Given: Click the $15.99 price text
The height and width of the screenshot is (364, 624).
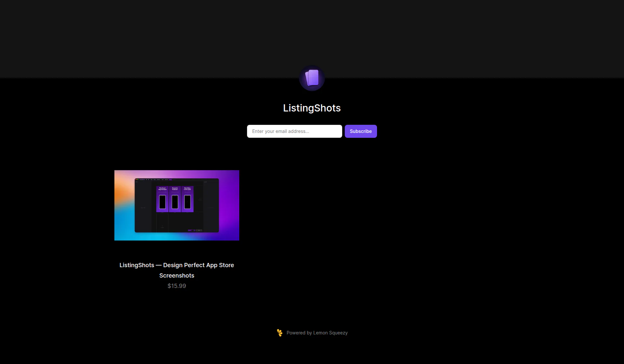Looking at the screenshot, I should pyautogui.click(x=177, y=286).
